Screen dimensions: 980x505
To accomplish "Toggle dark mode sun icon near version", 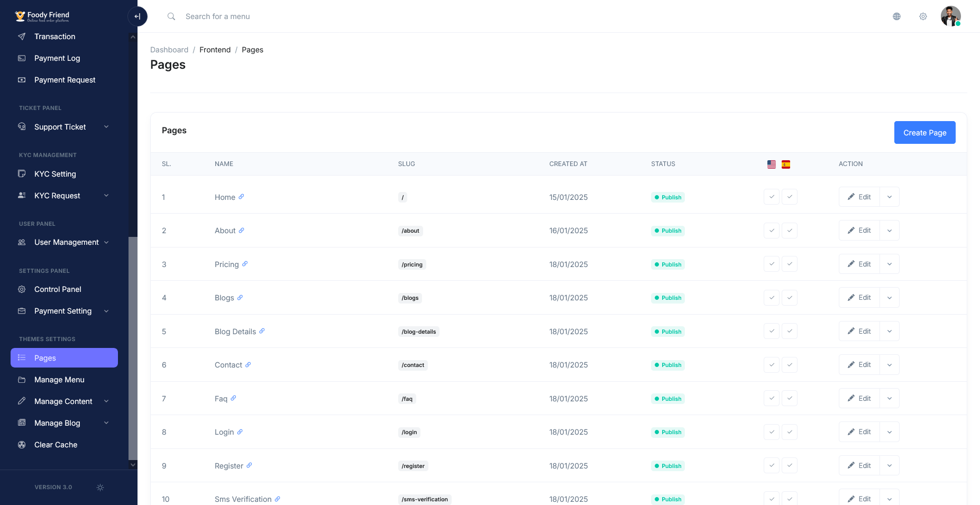I will click(x=100, y=487).
